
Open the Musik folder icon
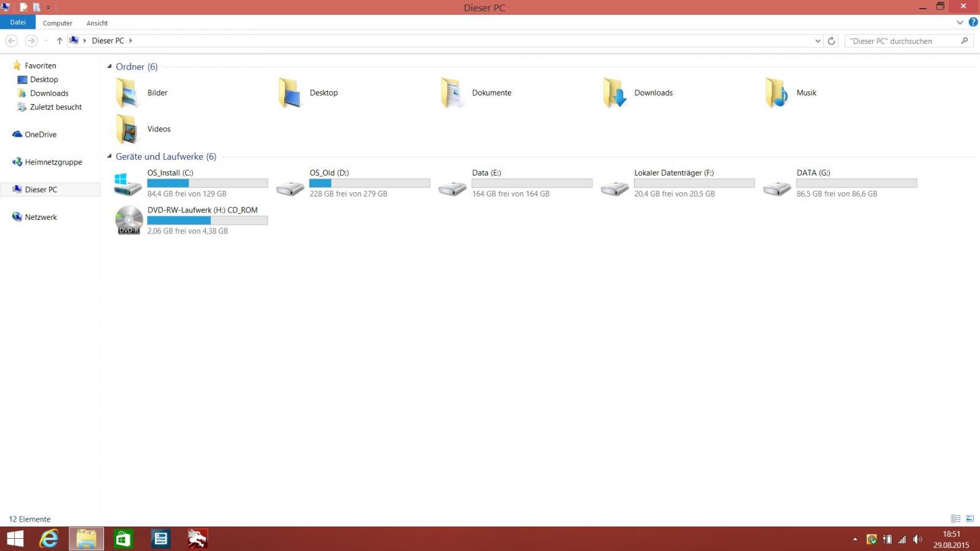[x=777, y=93]
